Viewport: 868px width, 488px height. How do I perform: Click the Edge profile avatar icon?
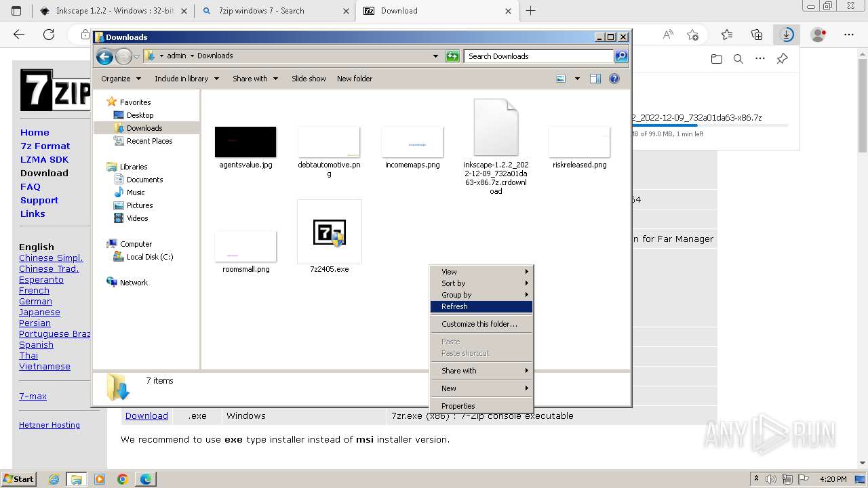click(818, 35)
